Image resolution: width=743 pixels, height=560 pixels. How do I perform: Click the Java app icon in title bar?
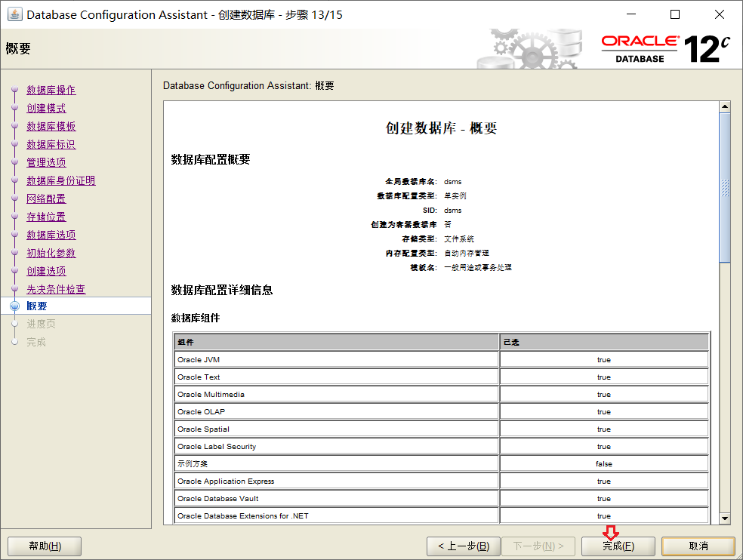click(14, 14)
